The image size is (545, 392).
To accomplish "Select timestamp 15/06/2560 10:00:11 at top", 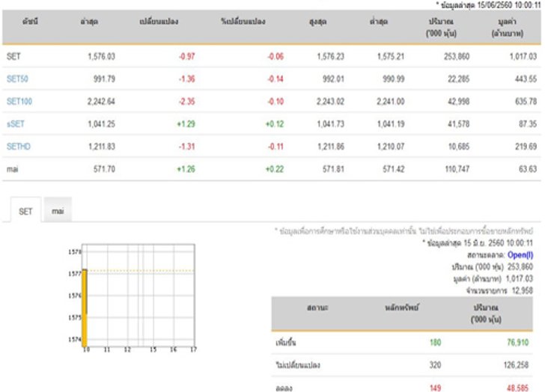I will (509, 5).
